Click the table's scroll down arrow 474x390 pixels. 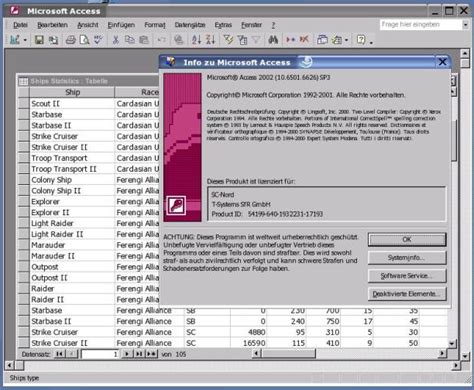pos(452,343)
